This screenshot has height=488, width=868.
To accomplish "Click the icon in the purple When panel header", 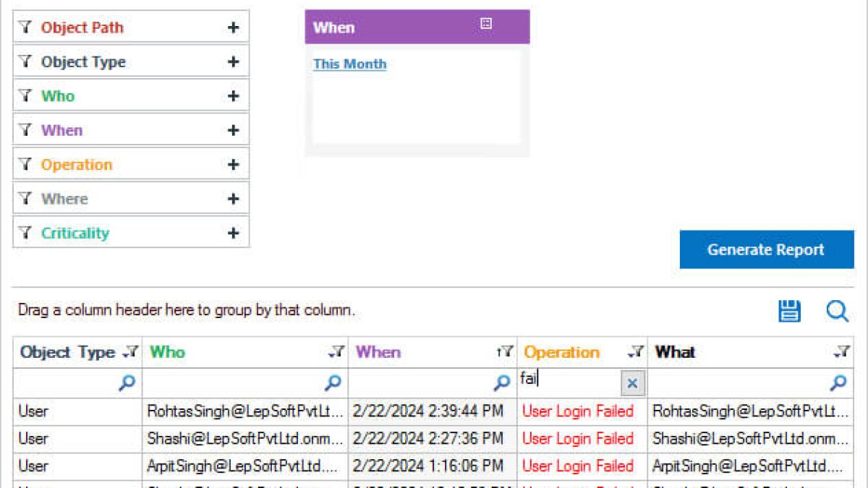I will tap(486, 24).
